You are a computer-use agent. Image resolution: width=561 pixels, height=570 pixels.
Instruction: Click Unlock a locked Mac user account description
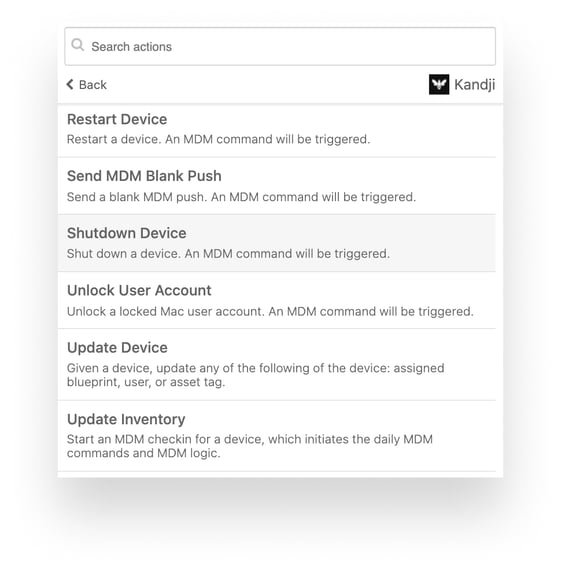[270, 312]
